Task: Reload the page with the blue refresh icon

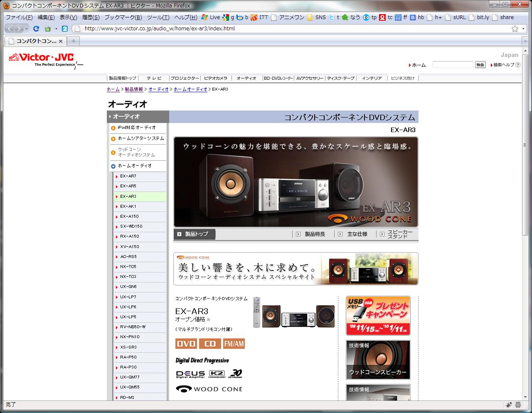Action: tap(36, 29)
